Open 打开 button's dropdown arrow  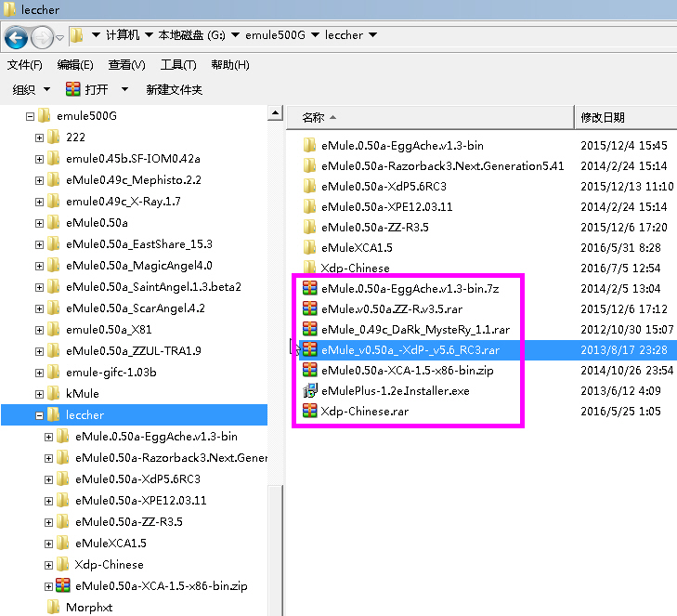(x=124, y=89)
